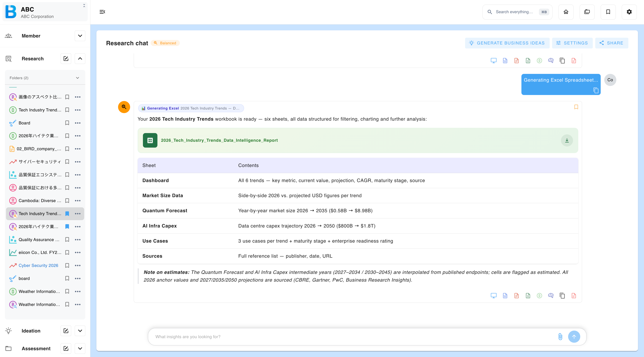The image size is (644, 357).
Task: Open more options for Cyber Security 2026
Action: coord(78,265)
